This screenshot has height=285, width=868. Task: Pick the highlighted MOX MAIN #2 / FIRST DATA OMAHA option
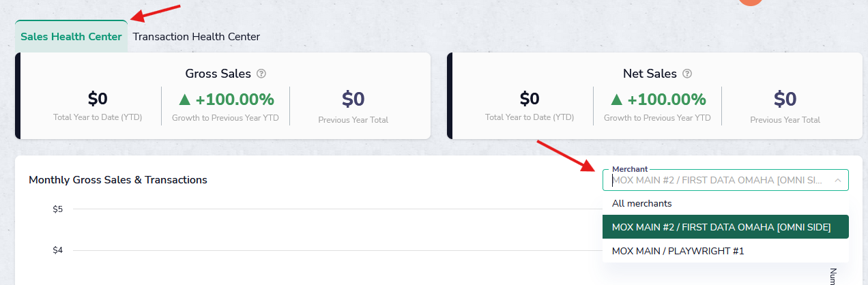[x=721, y=227]
